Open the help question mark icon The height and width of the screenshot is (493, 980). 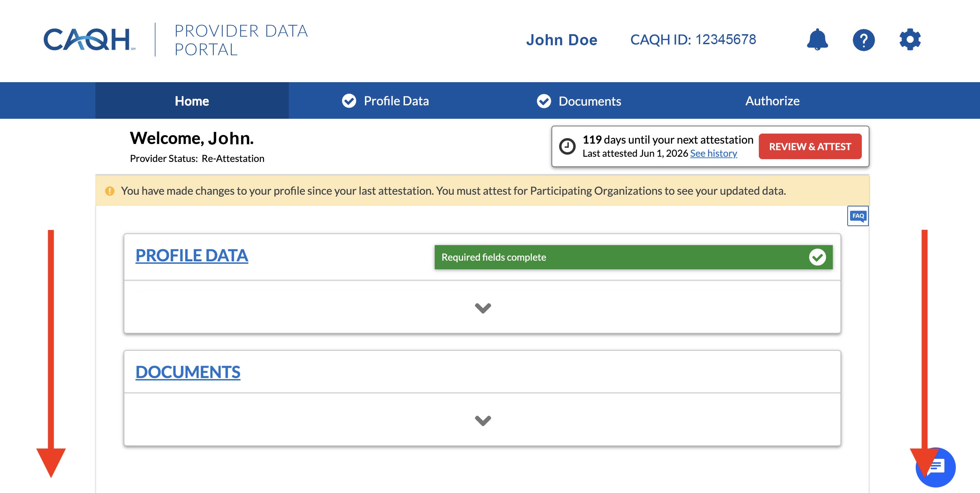point(864,40)
